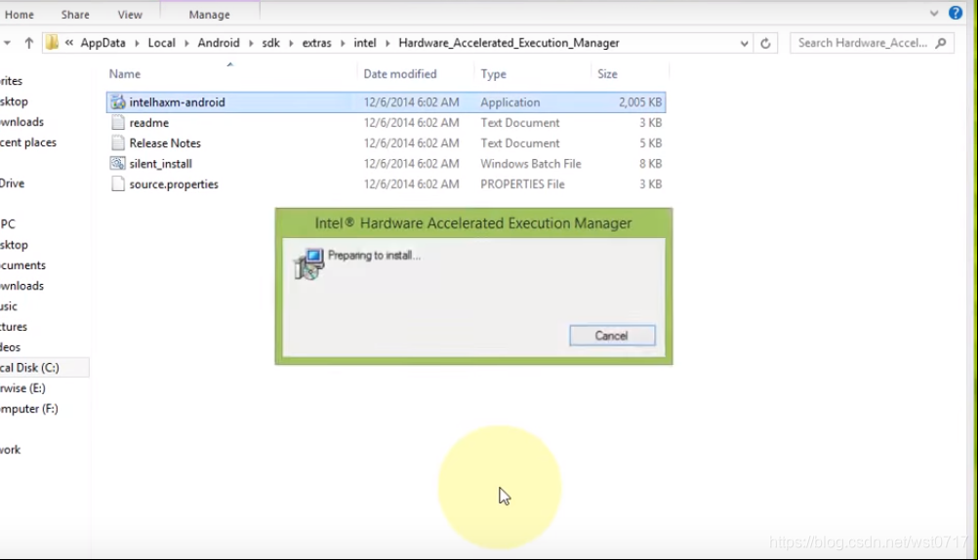
Task: Open the Manage ribbon tab
Action: tap(210, 15)
